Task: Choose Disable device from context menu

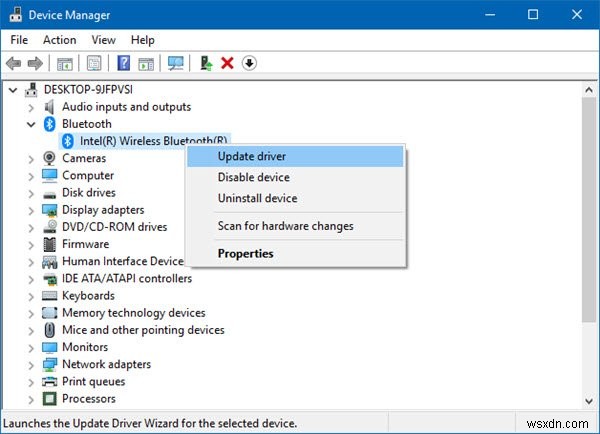Action: click(295, 177)
